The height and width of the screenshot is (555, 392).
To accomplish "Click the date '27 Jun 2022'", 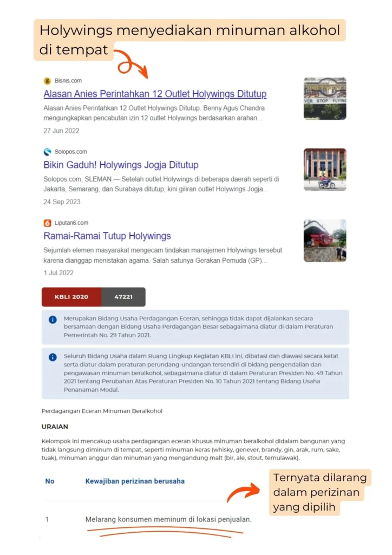I will click(61, 131).
